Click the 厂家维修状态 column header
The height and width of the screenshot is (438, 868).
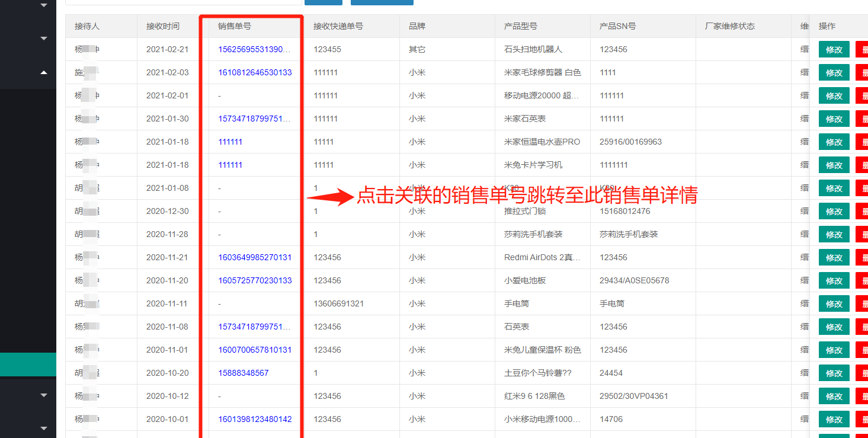pos(730,26)
